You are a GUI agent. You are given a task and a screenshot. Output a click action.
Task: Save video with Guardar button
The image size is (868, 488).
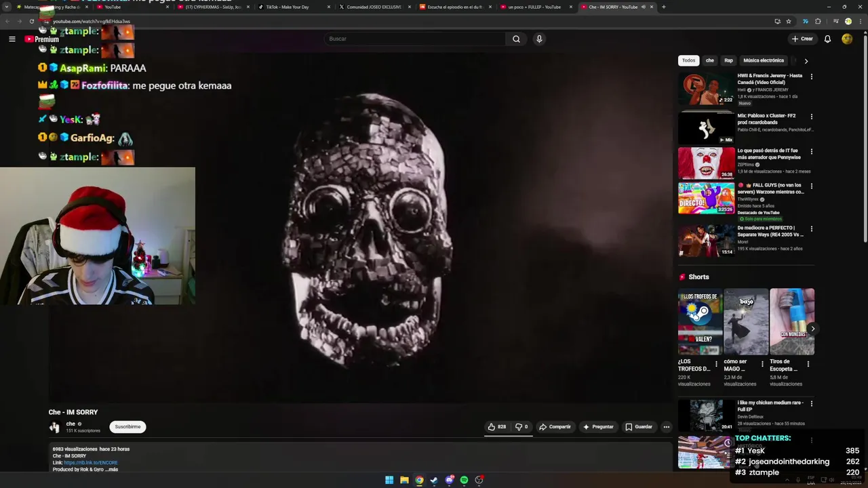point(639,427)
